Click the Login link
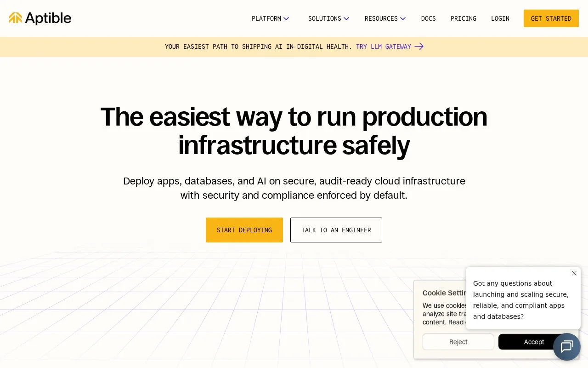 (500, 19)
